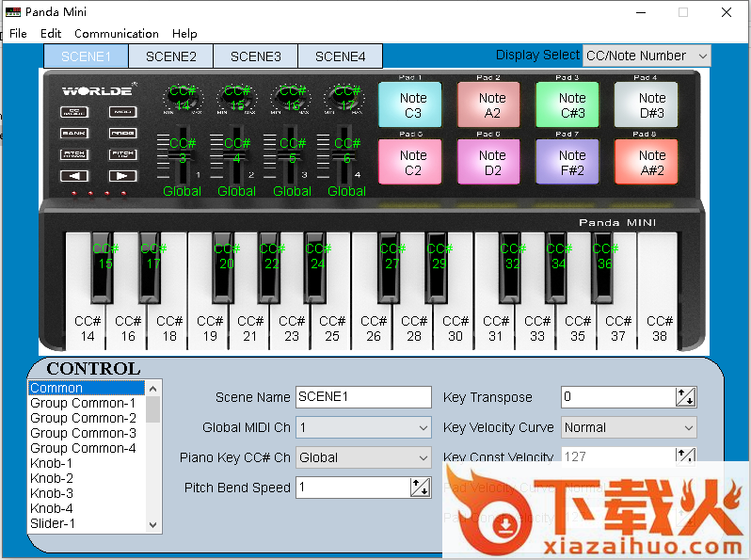
Task: Open the Piano Key CC# Ch dropdown
Action: [x=363, y=457]
